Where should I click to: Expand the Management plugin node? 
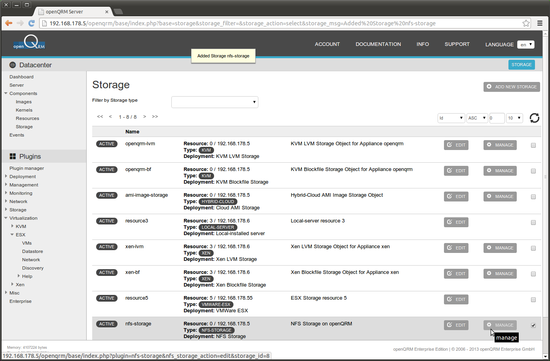pyautogui.click(x=6, y=185)
